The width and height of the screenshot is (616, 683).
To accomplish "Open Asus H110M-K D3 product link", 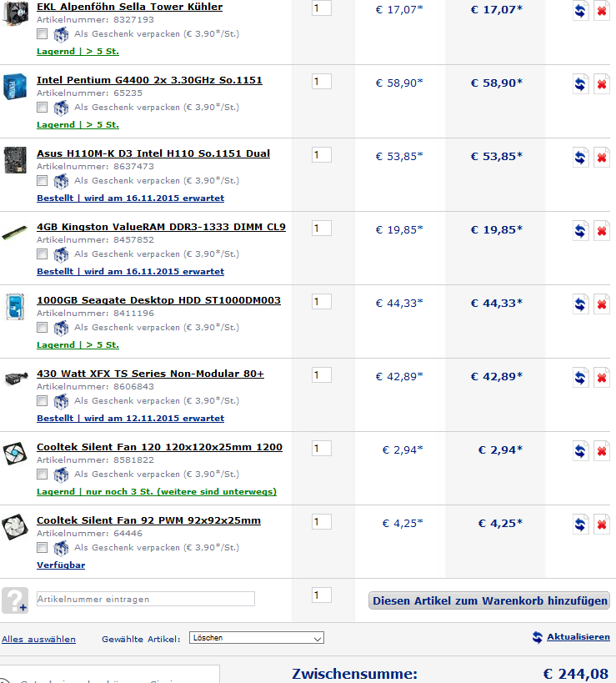I will click(x=153, y=153).
